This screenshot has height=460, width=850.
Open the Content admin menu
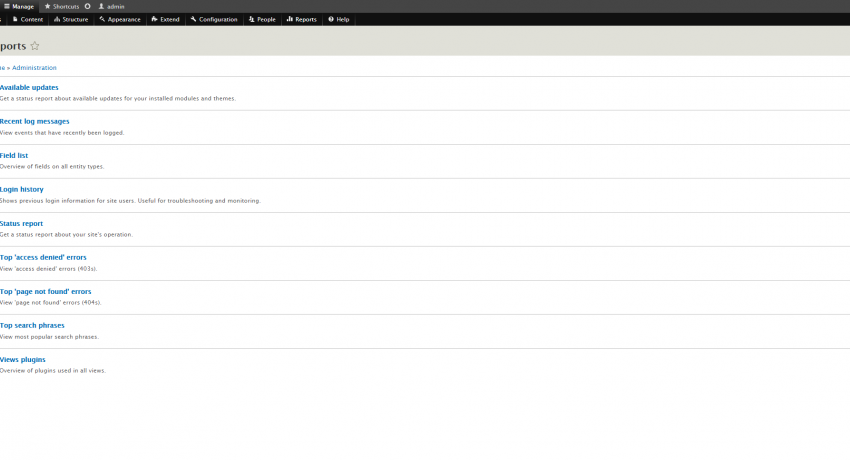[x=28, y=20]
